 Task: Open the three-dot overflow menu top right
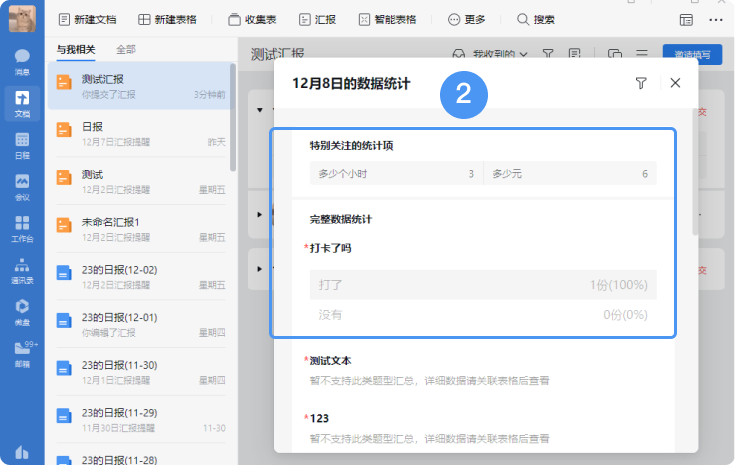click(716, 20)
